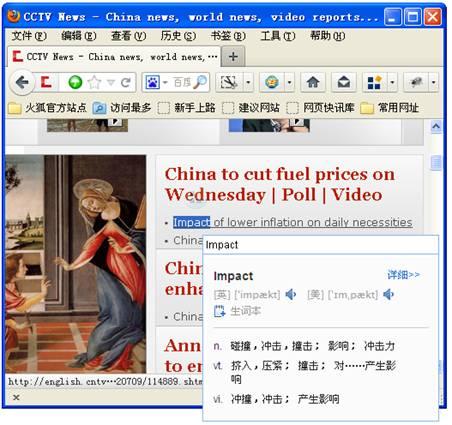The height and width of the screenshot is (425, 452).
Task: Open the dropdown next to the screenshot tool
Action: (x=248, y=82)
